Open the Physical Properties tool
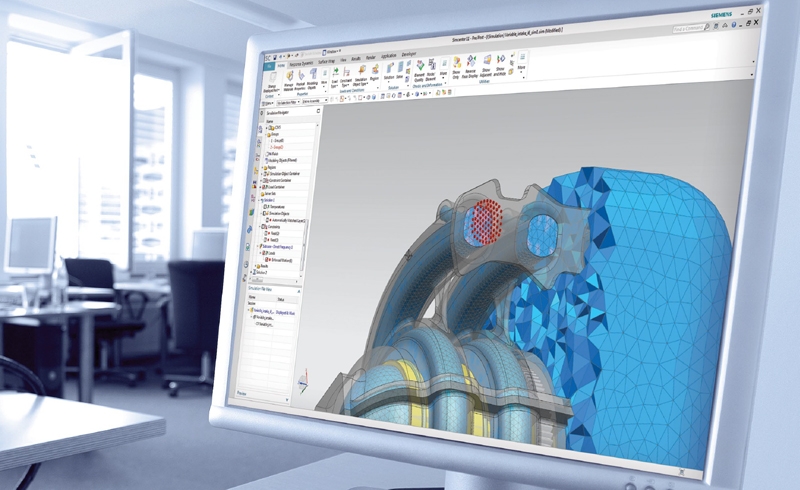The height and width of the screenshot is (490, 800). 301,79
